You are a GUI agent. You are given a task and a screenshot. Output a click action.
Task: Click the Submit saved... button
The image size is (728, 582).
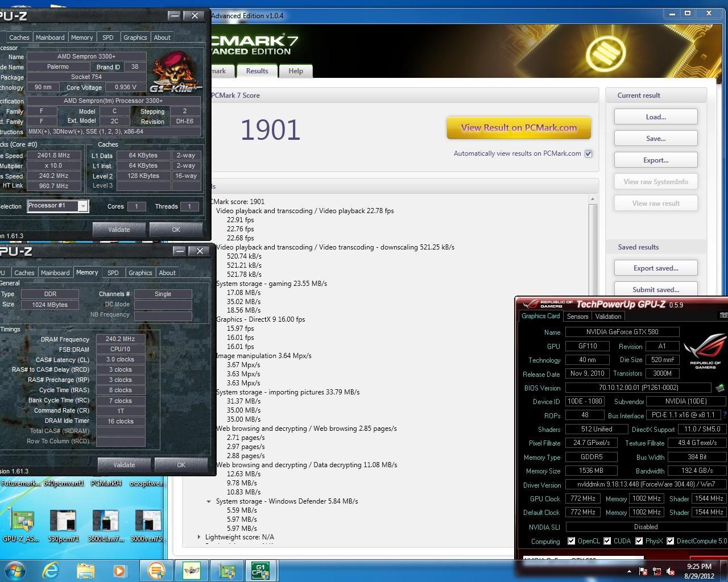click(656, 290)
